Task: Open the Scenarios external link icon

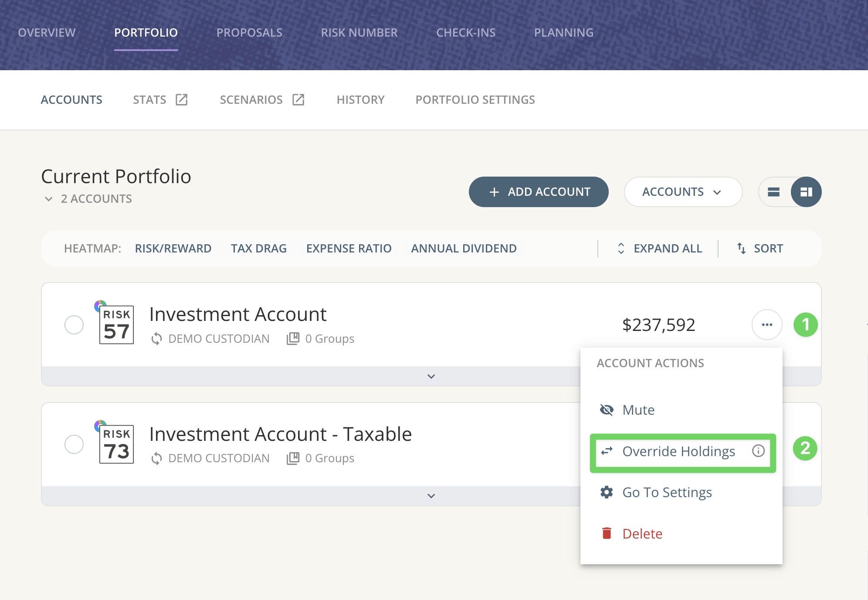Action: pos(298,100)
